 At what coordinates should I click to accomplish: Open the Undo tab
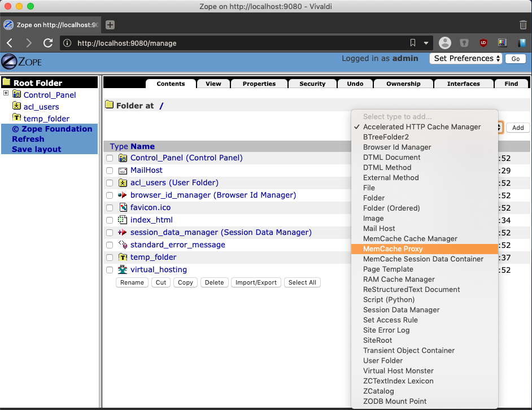pos(355,84)
